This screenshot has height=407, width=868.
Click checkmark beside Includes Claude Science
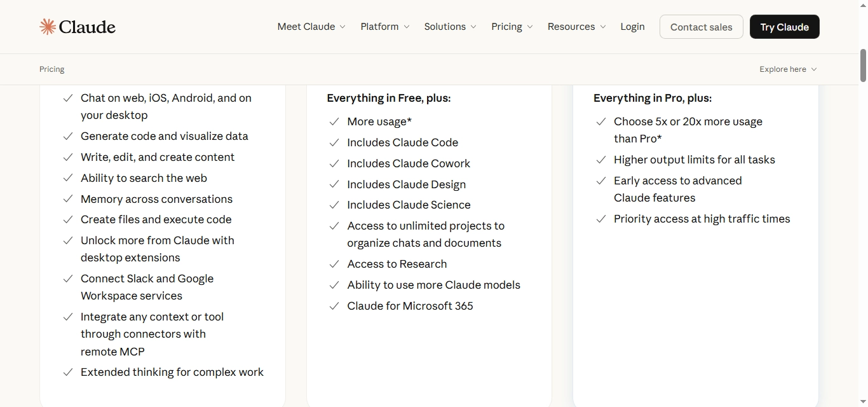point(334,205)
